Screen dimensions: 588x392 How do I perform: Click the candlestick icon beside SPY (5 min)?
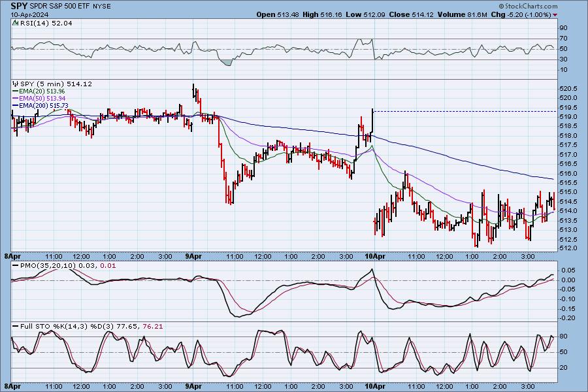tap(16, 84)
